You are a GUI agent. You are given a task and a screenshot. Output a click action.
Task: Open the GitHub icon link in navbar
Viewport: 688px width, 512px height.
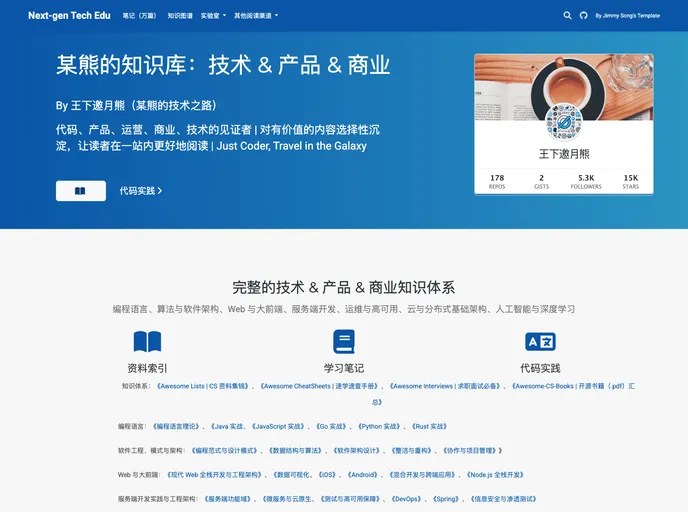[584, 16]
